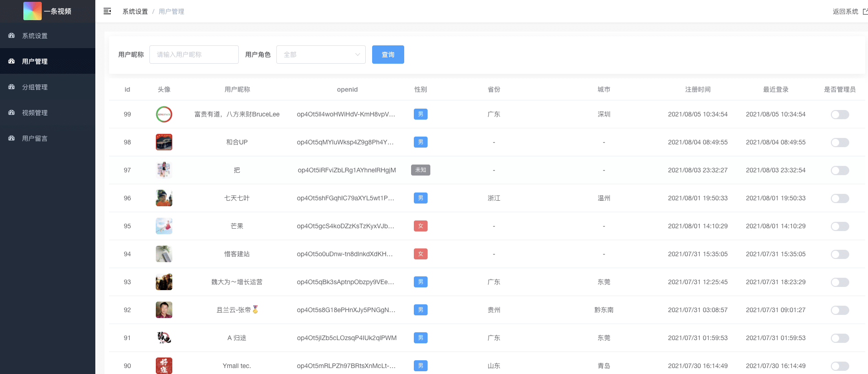
Task: Open avatar of user 七天七叶
Action: click(164, 198)
